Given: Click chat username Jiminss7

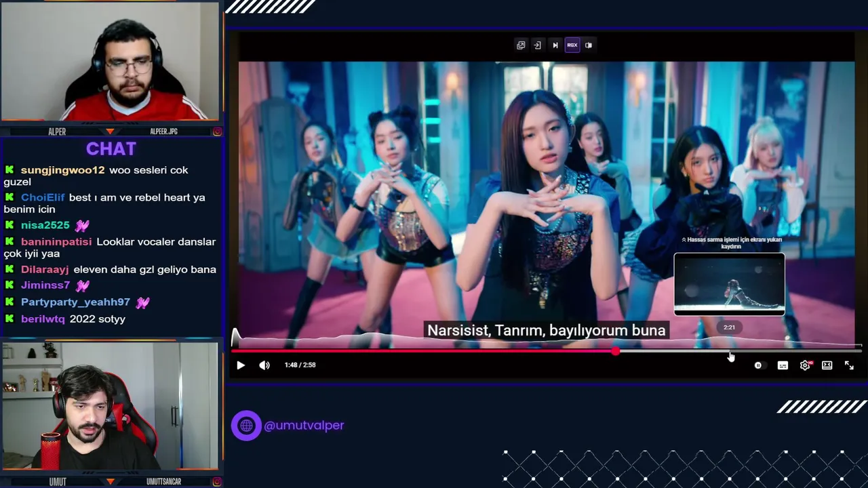Looking at the screenshot, I should (45, 285).
